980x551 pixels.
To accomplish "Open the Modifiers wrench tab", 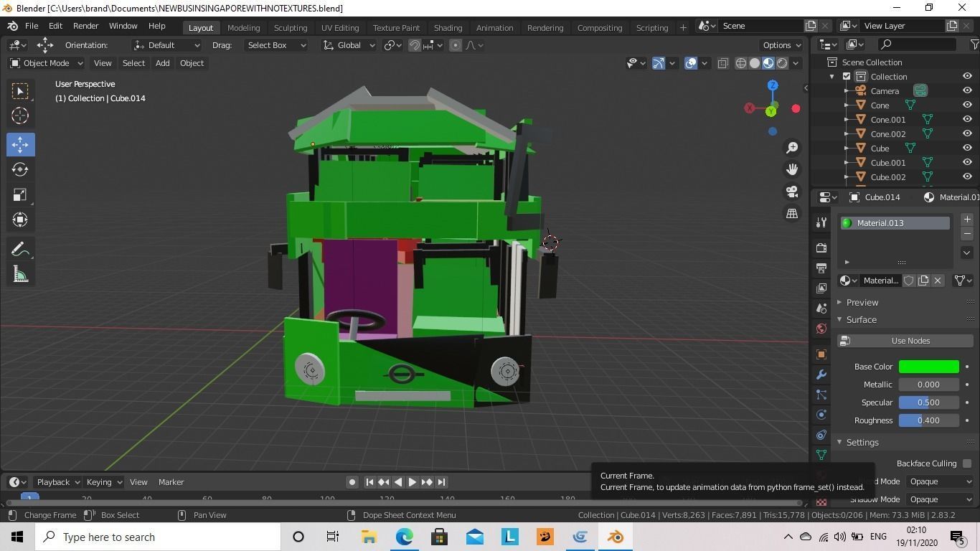I will click(x=821, y=375).
